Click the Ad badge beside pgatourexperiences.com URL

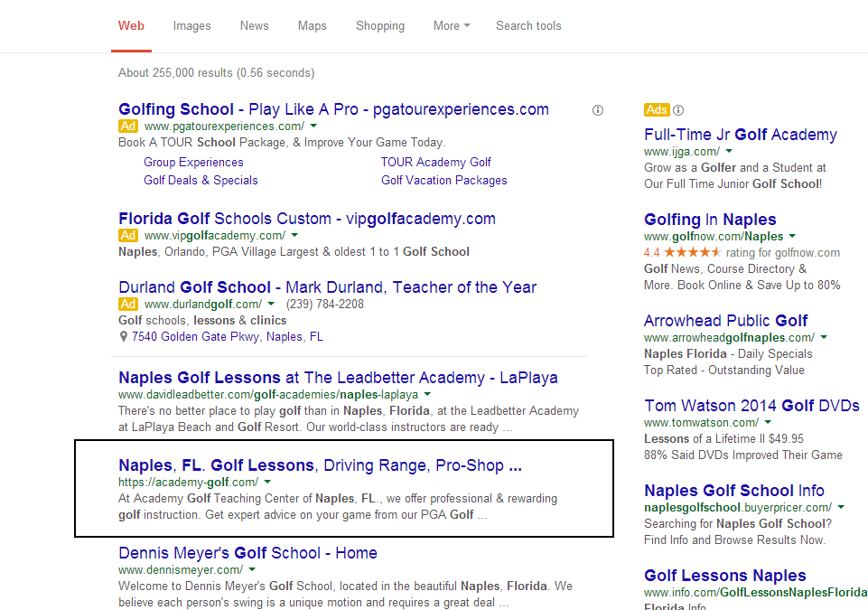(128, 127)
